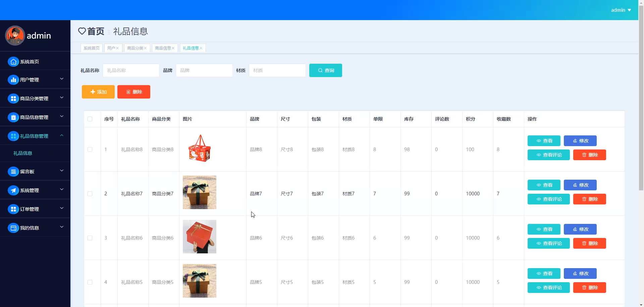The height and width of the screenshot is (307, 644).
Task: Click 删除 trash button for 礼品名称7
Action: 590,199
